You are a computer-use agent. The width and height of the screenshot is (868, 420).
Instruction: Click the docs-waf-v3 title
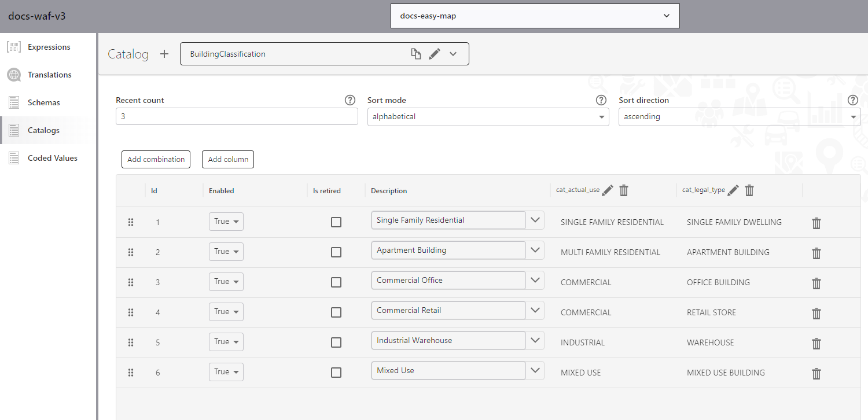tap(37, 16)
